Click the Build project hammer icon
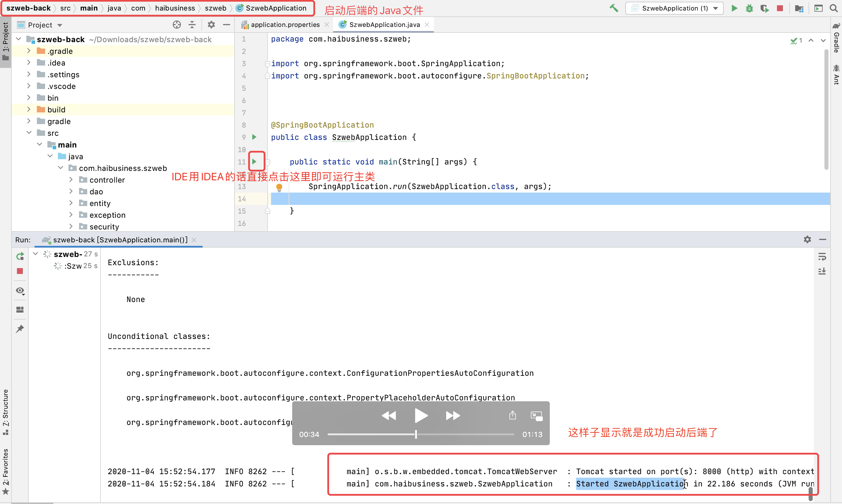 613,8
